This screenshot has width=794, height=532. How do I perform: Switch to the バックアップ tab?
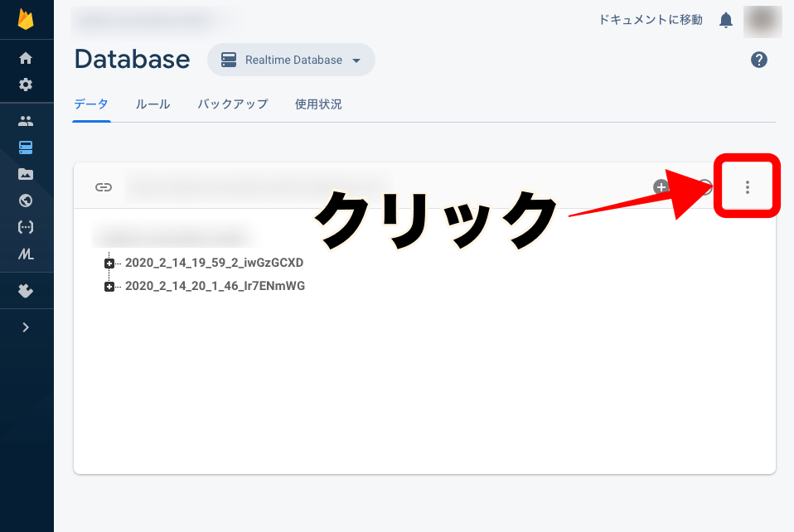(233, 104)
